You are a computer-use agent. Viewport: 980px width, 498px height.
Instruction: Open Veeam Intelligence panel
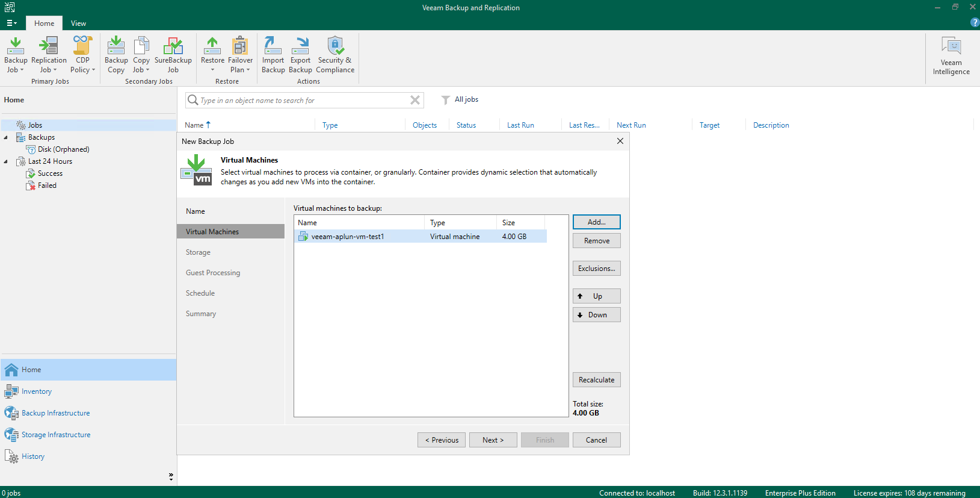click(x=951, y=56)
